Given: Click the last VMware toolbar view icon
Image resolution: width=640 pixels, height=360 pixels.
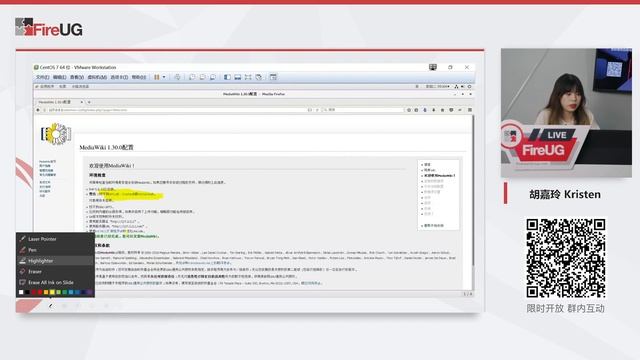Looking at the screenshot, I should coord(273,77).
